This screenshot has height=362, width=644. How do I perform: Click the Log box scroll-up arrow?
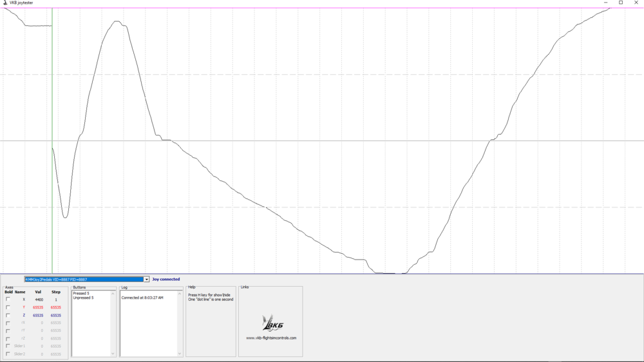point(180,294)
